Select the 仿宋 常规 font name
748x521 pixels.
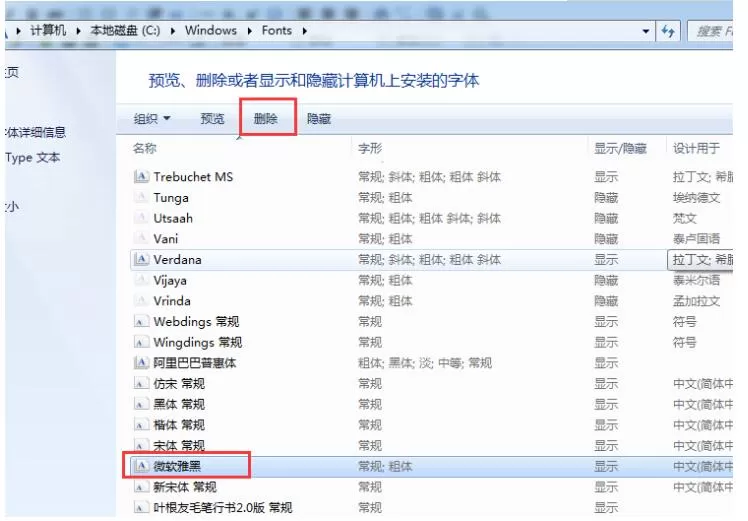point(179,384)
